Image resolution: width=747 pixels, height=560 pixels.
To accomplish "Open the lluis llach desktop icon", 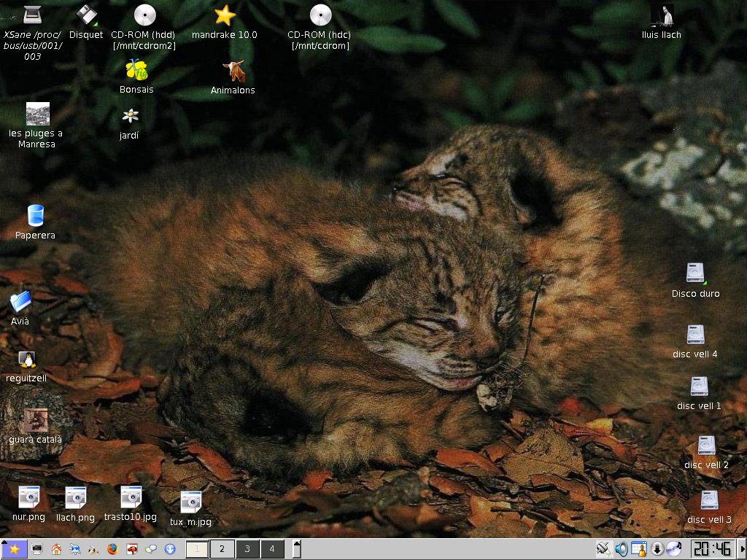I will point(662,15).
